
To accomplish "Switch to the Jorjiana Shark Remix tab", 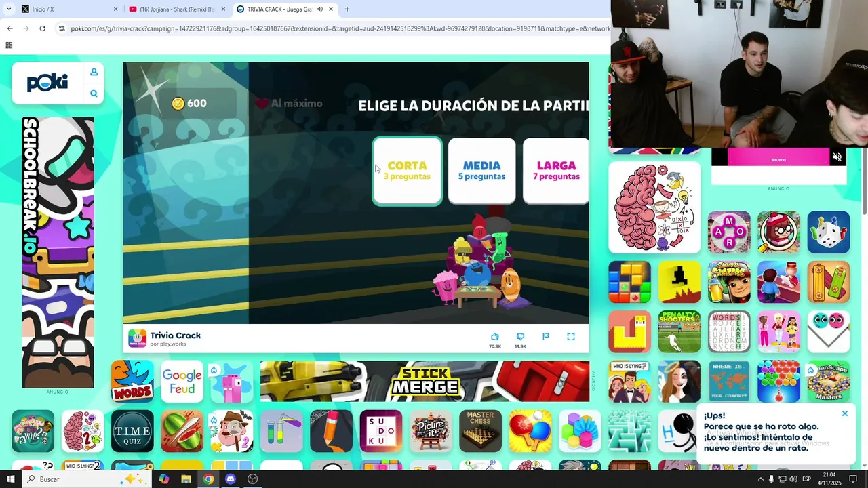I will [178, 9].
